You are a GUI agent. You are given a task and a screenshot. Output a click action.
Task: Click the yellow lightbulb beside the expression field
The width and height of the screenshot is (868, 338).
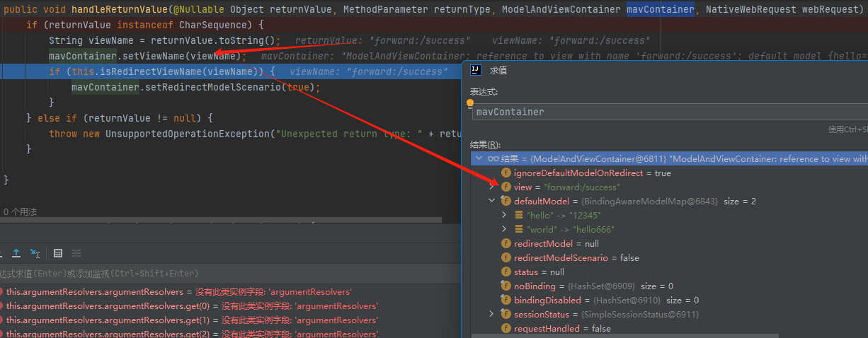tap(470, 104)
